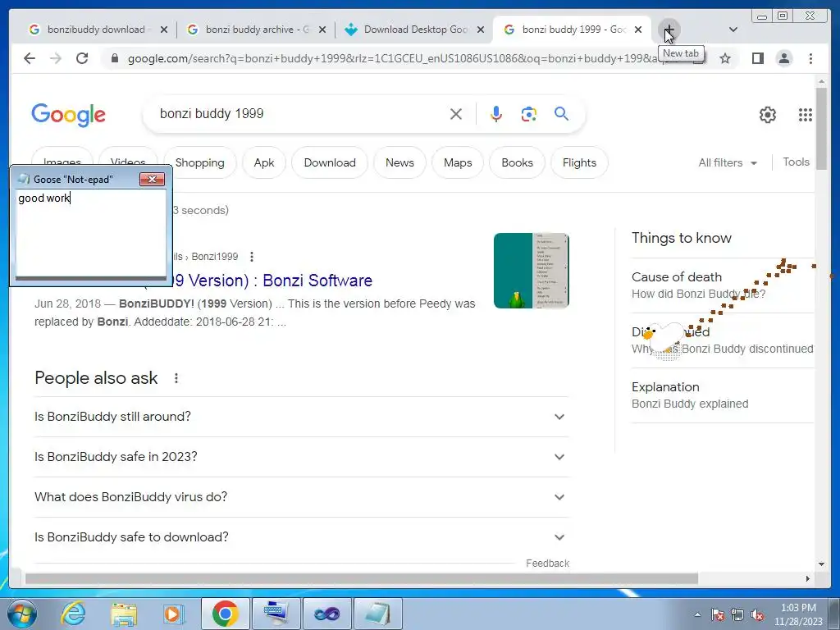Show hidden system tray icons
This screenshot has width=840, height=630.
pos(697,614)
